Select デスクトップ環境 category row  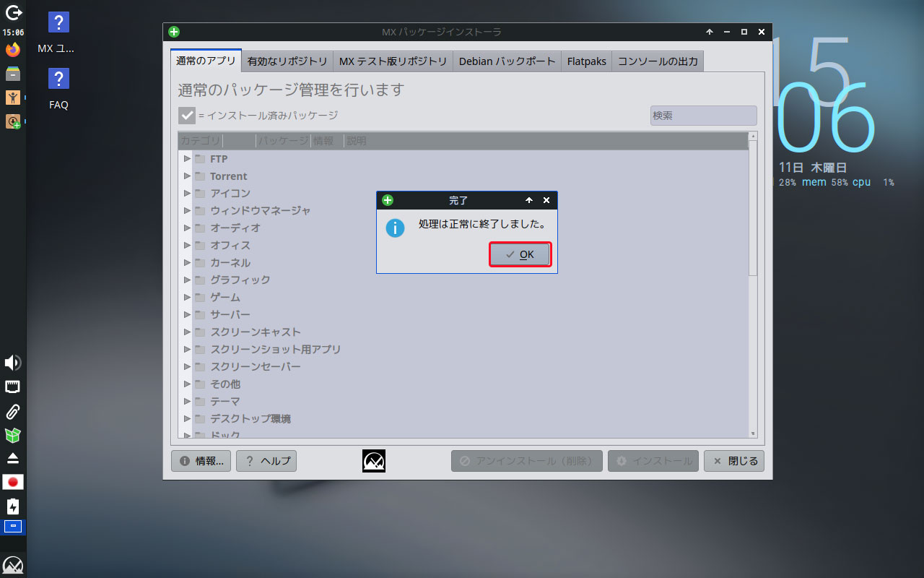coord(463,418)
